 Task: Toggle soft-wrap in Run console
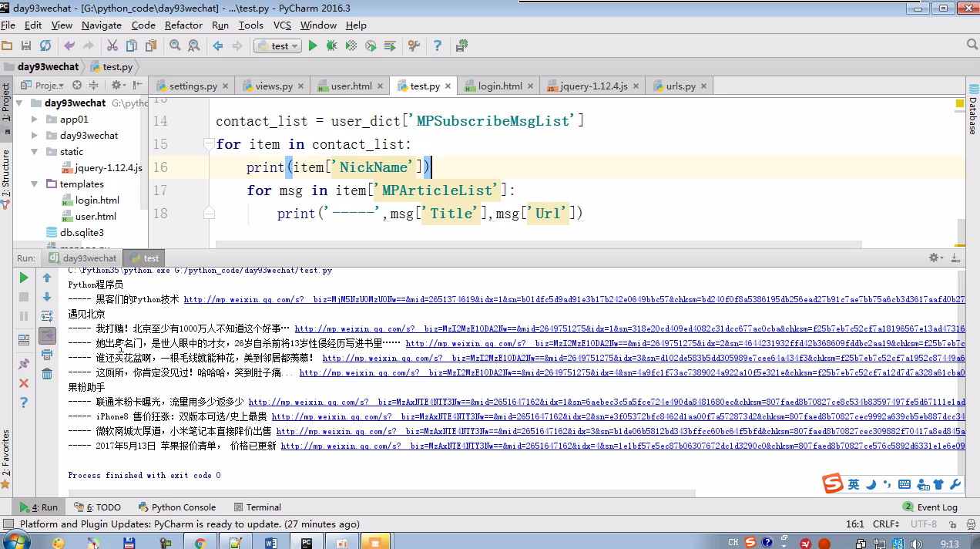[x=47, y=316]
